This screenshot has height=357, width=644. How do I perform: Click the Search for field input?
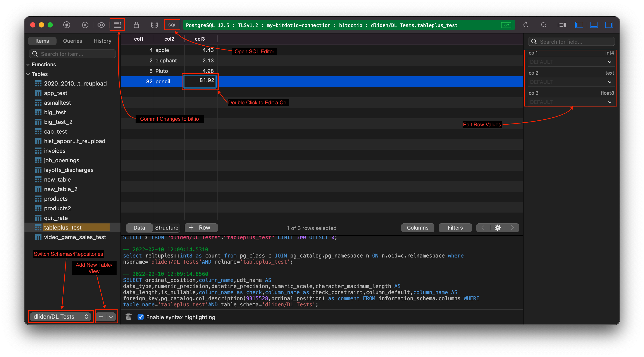571,41
